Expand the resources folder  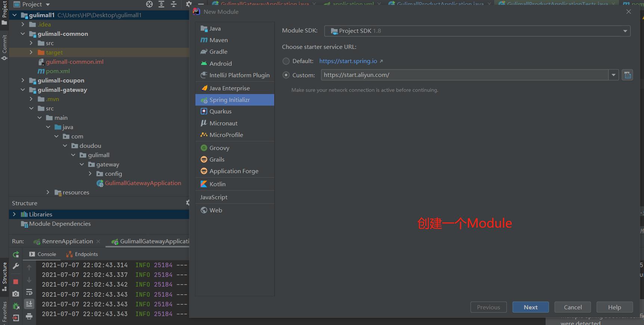(48, 193)
